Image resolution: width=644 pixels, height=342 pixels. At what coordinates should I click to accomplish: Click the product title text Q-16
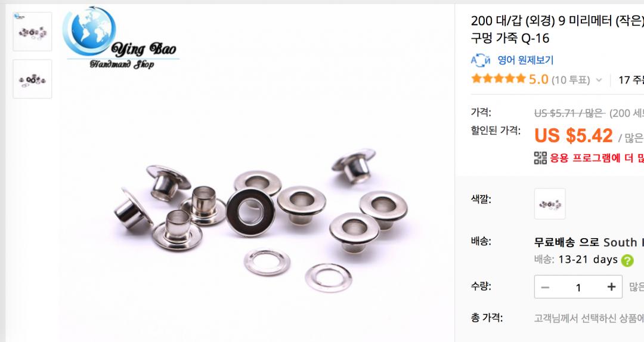535,38
